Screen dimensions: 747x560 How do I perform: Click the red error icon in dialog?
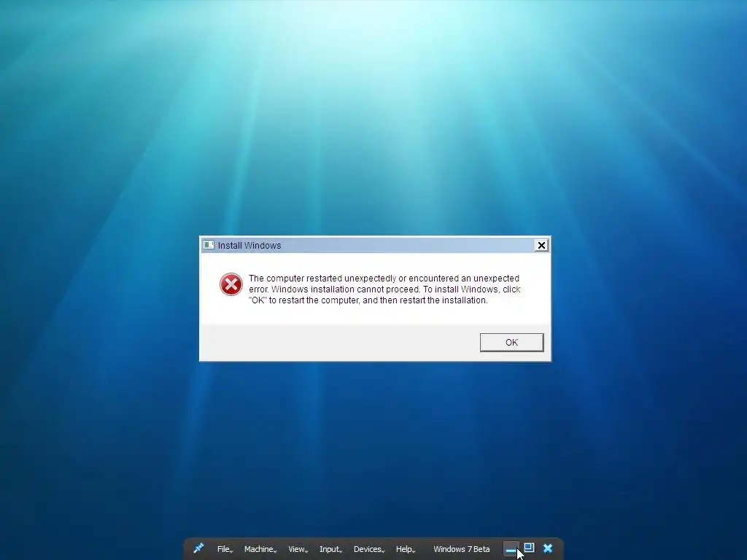[231, 284]
